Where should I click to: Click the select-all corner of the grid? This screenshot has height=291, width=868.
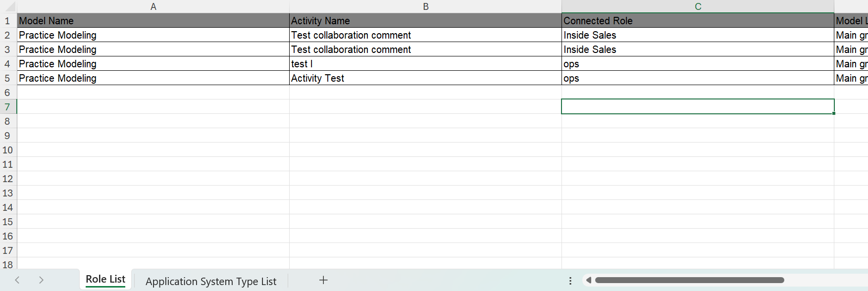click(8, 6)
